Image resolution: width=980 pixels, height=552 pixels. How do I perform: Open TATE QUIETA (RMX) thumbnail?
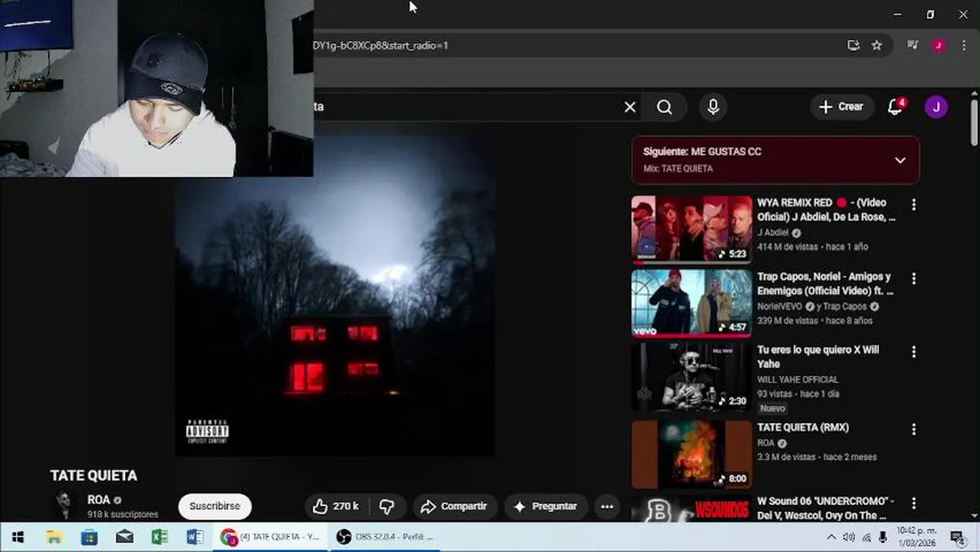coord(692,454)
